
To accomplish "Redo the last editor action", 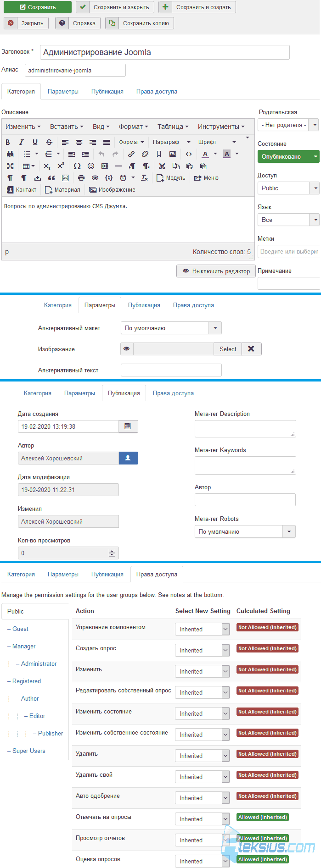I will [x=115, y=154].
